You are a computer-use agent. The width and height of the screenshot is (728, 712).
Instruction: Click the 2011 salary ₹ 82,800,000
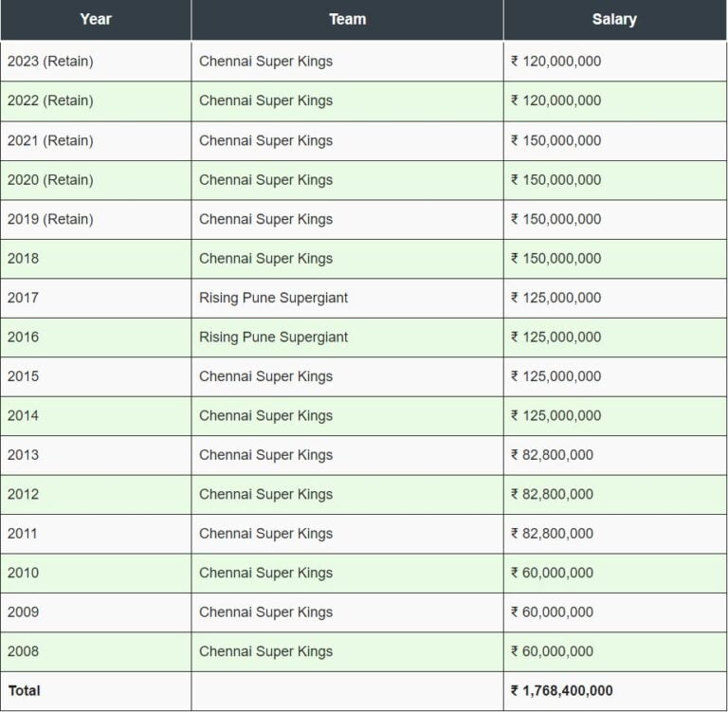552,534
